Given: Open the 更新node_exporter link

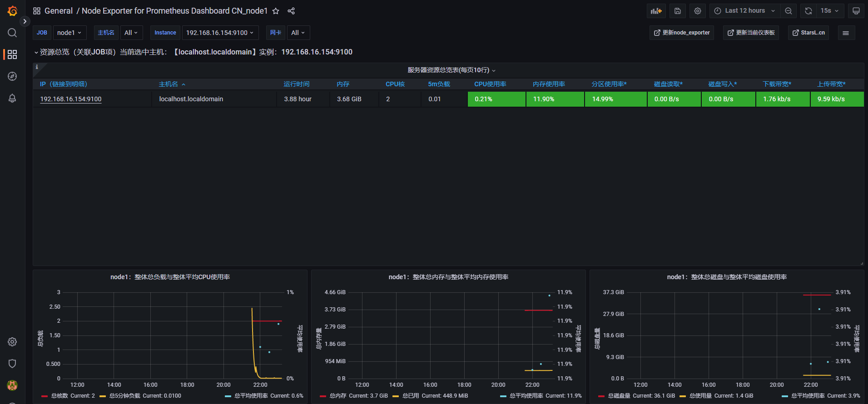Looking at the screenshot, I should (x=682, y=33).
